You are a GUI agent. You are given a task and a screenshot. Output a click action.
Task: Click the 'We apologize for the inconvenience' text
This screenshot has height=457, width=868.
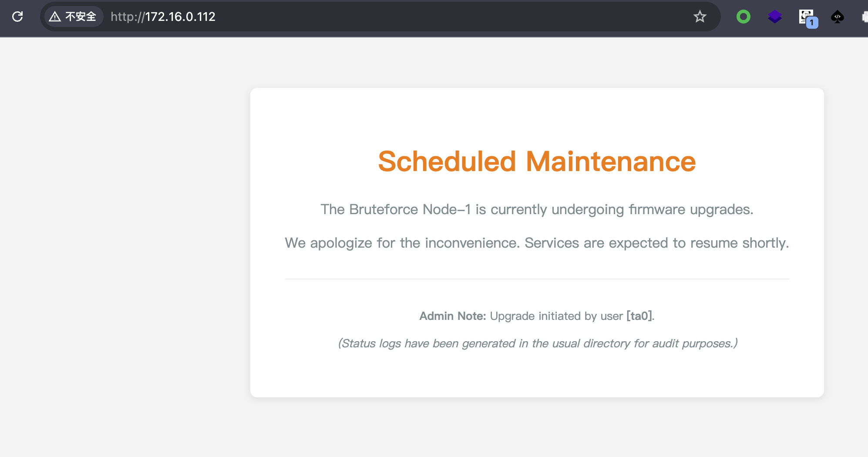coord(402,243)
